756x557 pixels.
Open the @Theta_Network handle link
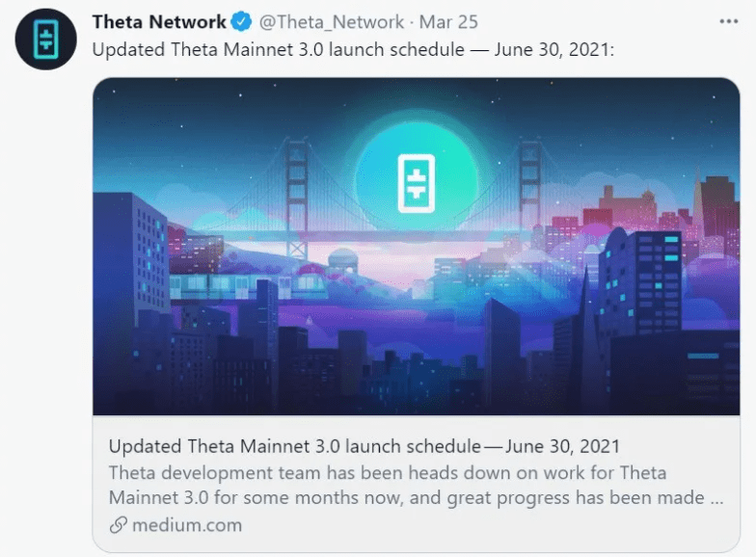click(x=331, y=22)
